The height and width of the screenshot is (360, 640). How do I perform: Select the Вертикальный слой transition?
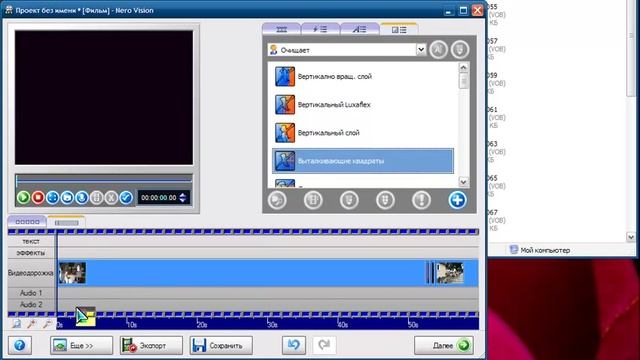coord(363,133)
